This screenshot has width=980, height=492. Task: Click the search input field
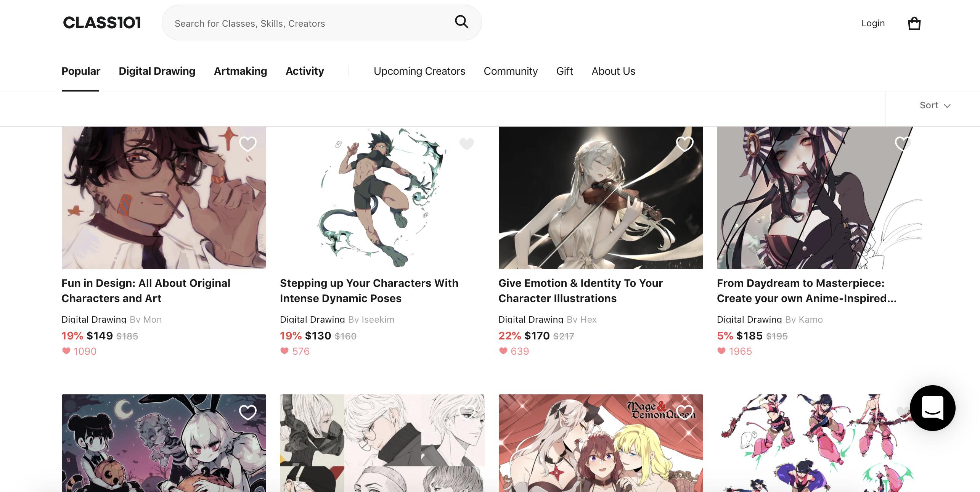305,23
